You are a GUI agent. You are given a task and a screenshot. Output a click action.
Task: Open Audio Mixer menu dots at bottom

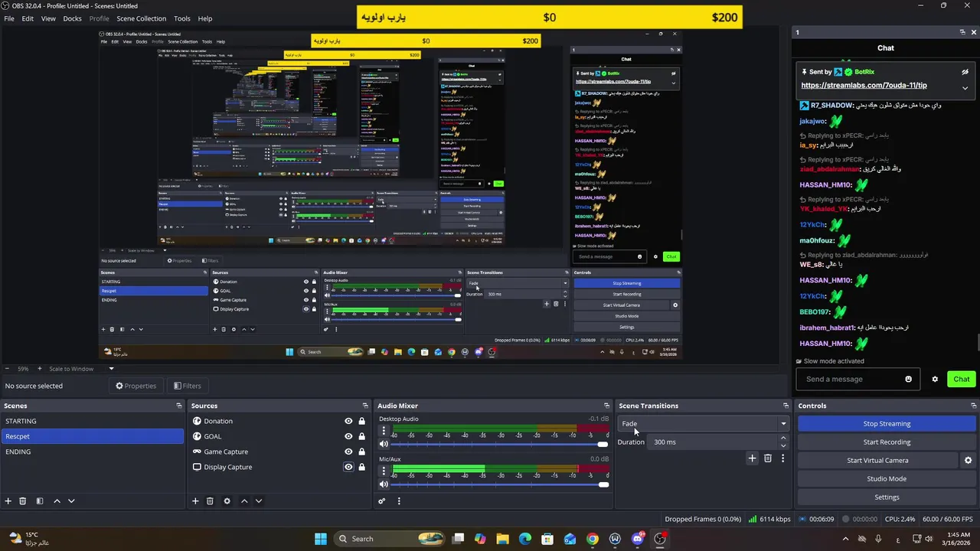pos(399,501)
